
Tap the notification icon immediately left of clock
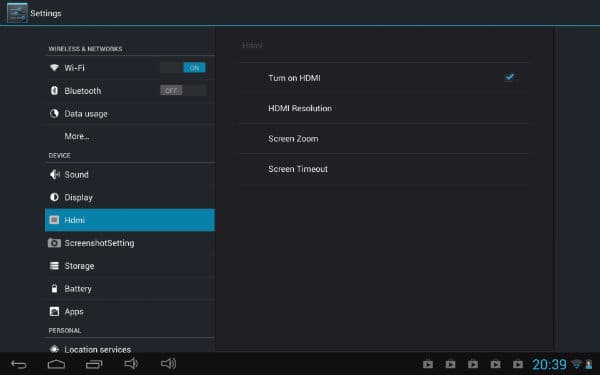[x=518, y=364]
